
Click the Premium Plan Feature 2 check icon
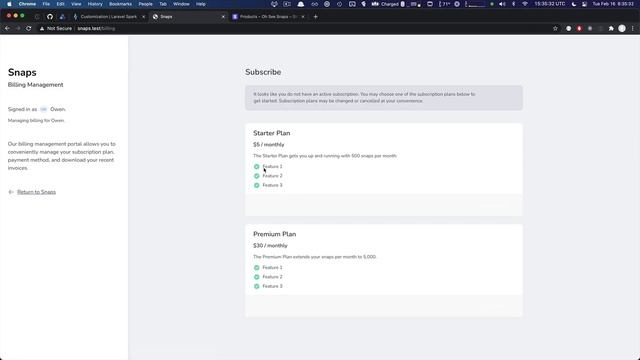coord(257,277)
